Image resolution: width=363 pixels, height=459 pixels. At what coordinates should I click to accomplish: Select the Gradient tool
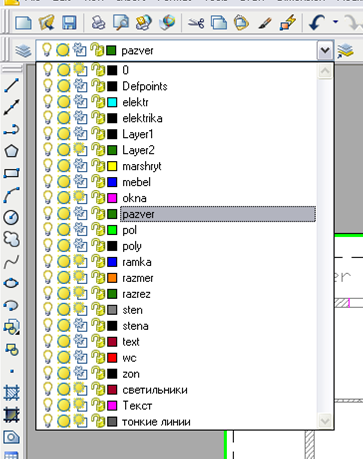(11, 415)
